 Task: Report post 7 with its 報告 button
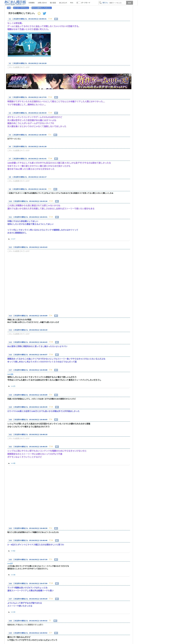(x=56, y=159)
